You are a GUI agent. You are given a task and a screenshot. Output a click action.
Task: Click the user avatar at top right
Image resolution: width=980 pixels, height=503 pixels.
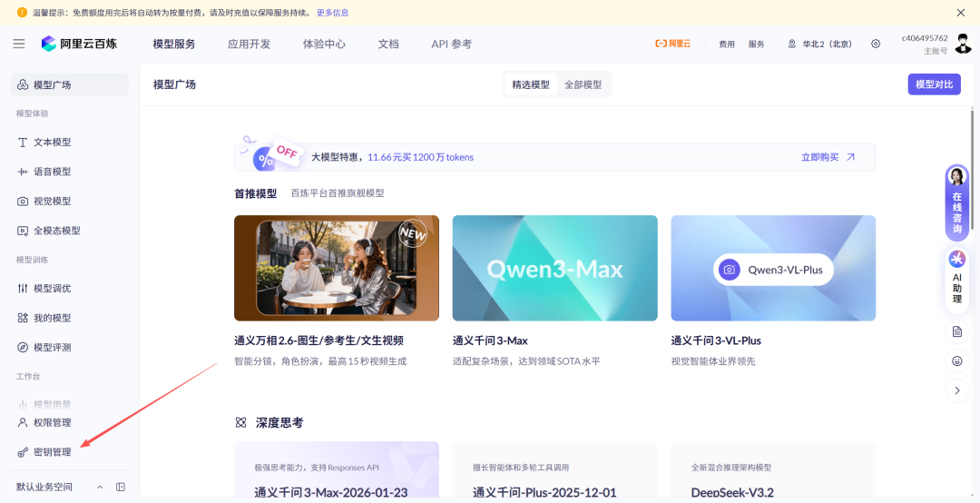(x=963, y=44)
